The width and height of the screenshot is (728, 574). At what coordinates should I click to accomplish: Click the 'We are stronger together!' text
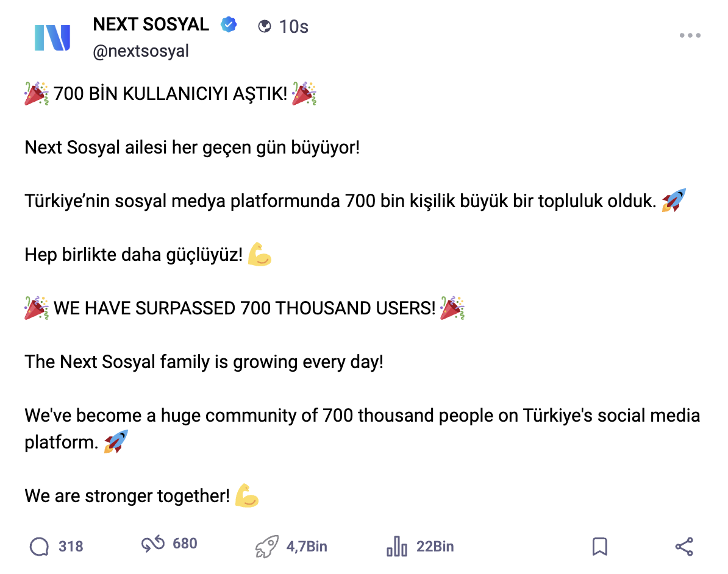127,496
